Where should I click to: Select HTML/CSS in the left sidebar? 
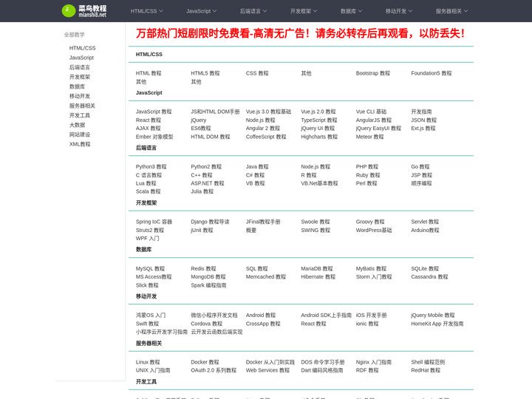point(83,48)
